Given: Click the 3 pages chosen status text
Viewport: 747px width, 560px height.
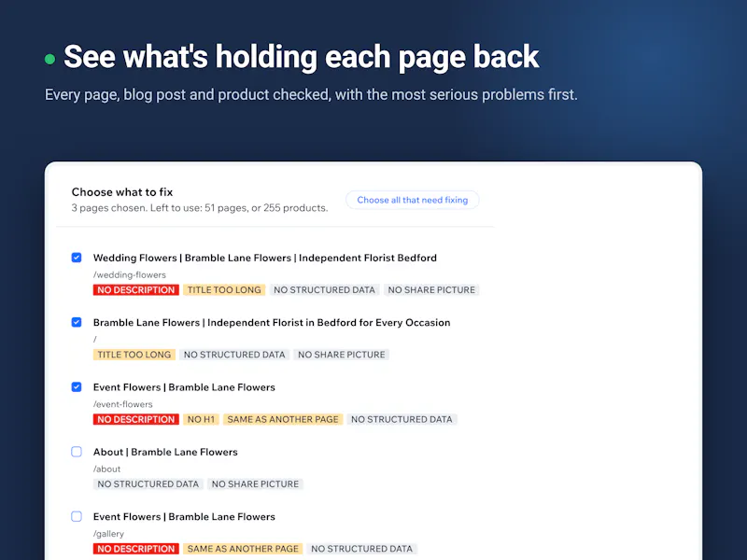Looking at the screenshot, I should (200, 208).
